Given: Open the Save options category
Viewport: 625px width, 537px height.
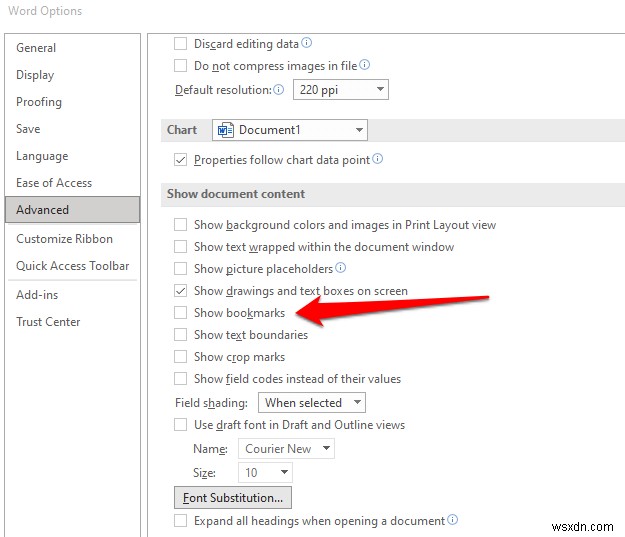Looking at the screenshot, I should [x=73, y=129].
